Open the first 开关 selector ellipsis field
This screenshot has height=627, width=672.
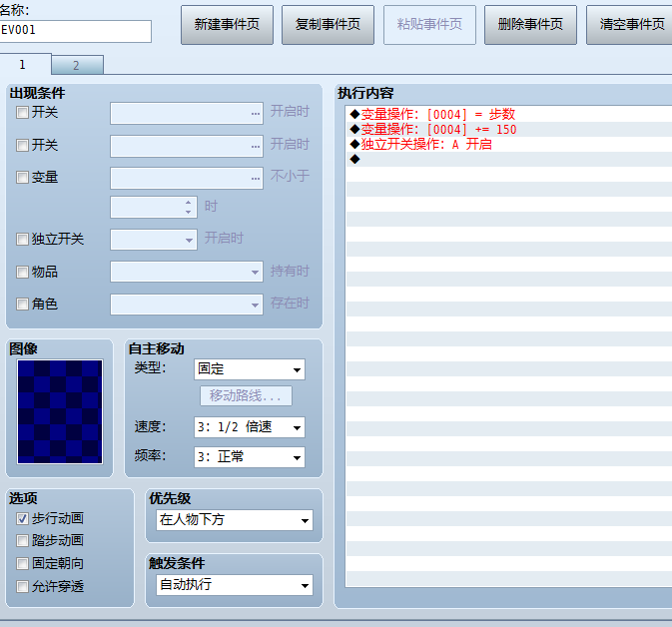pos(187,113)
